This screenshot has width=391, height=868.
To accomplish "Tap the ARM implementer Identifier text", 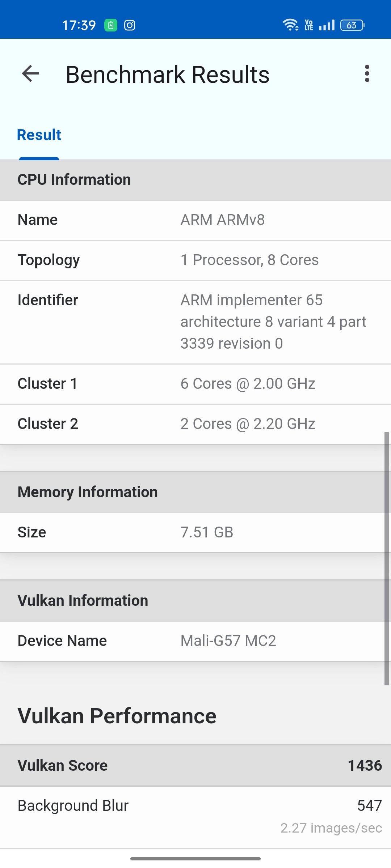I will tap(273, 322).
